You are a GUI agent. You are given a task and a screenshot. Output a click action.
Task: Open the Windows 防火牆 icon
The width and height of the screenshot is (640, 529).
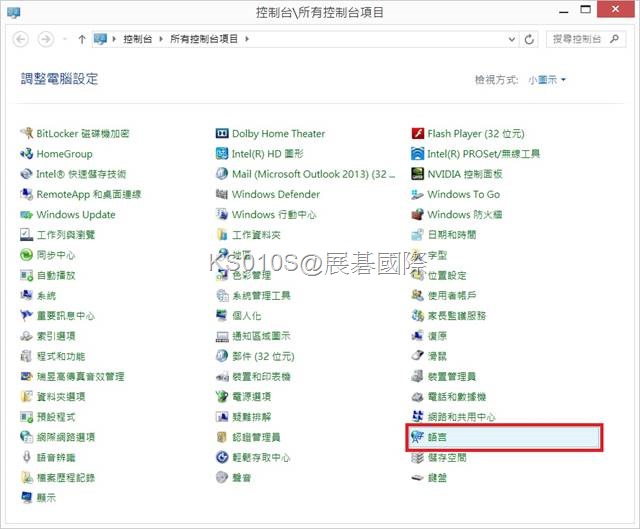pyautogui.click(x=418, y=214)
